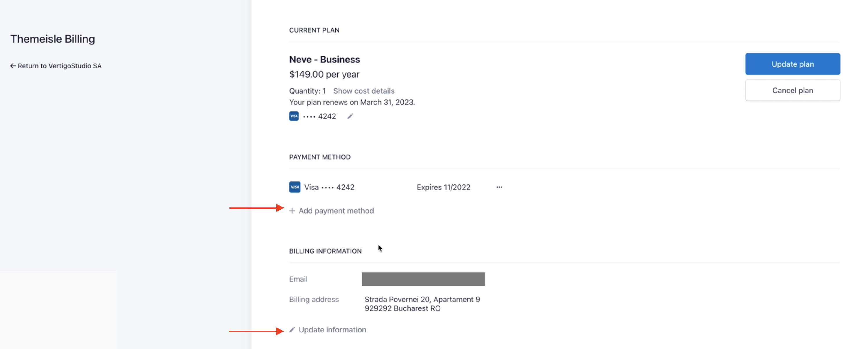The height and width of the screenshot is (349, 868).
Task: Click the pencil icon next to card 4242
Action: pos(350,116)
